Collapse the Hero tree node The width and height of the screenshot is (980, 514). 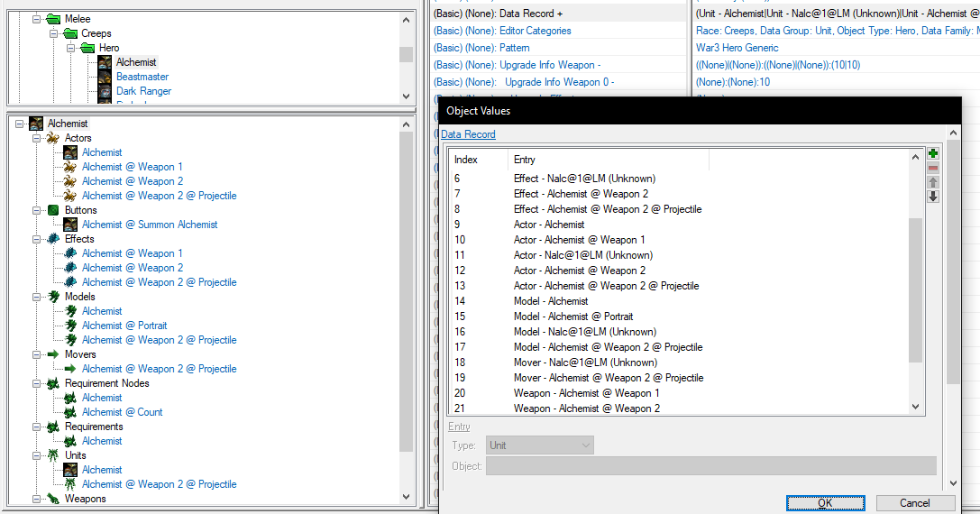pyautogui.click(x=70, y=48)
